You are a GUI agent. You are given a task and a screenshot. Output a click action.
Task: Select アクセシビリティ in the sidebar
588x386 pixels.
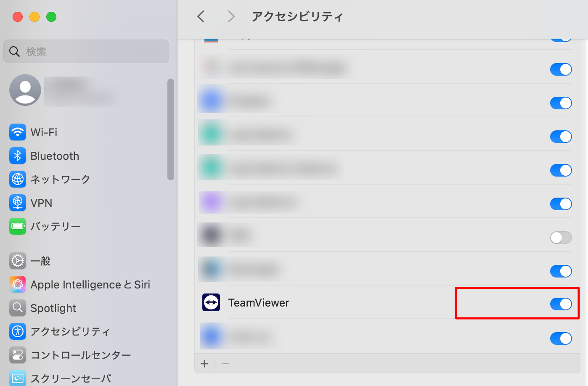coord(70,332)
